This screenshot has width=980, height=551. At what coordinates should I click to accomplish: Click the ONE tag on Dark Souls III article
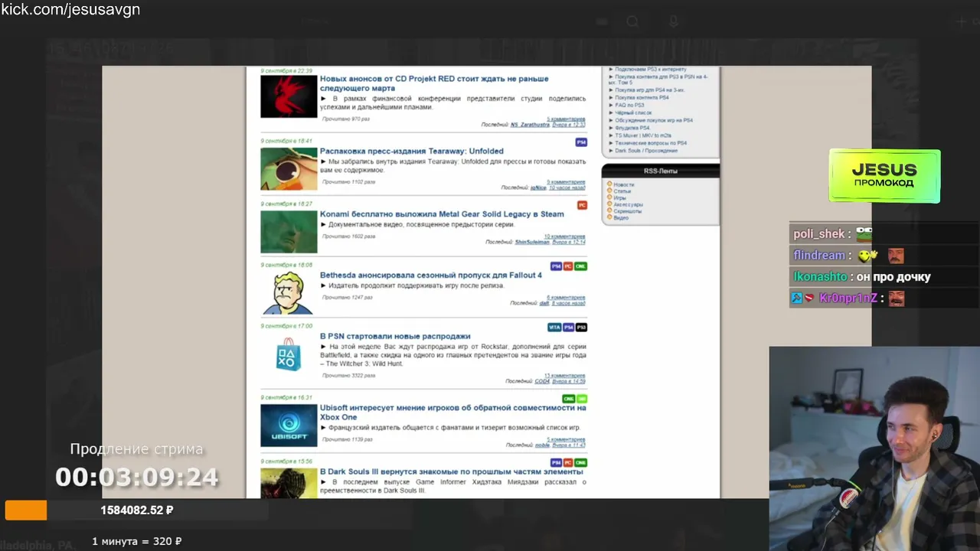(581, 463)
